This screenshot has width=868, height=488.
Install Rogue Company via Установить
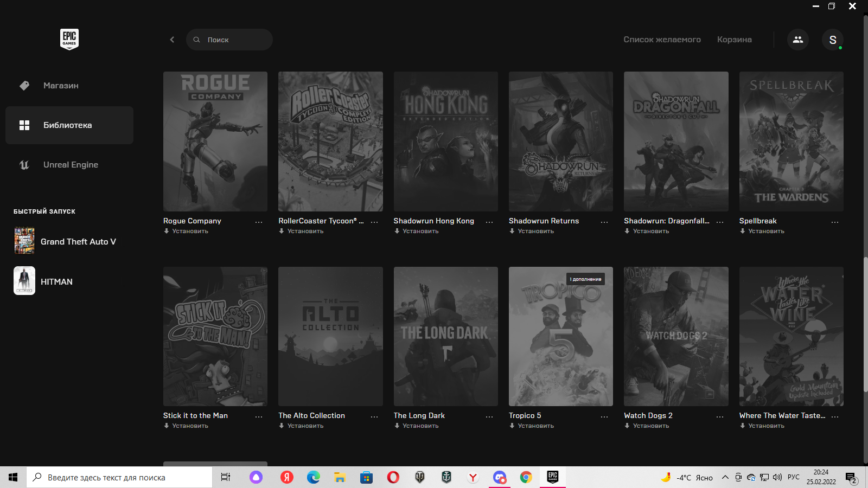(186, 232)
